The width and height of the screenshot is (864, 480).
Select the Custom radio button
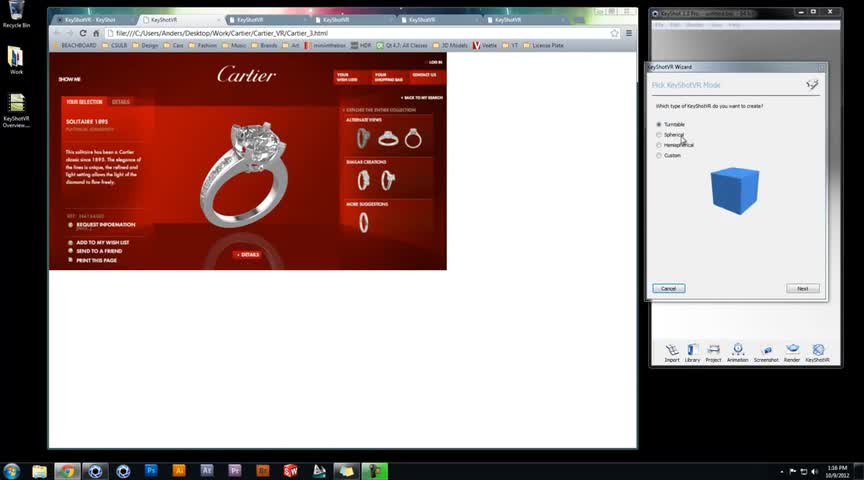(x=659, y=156)
